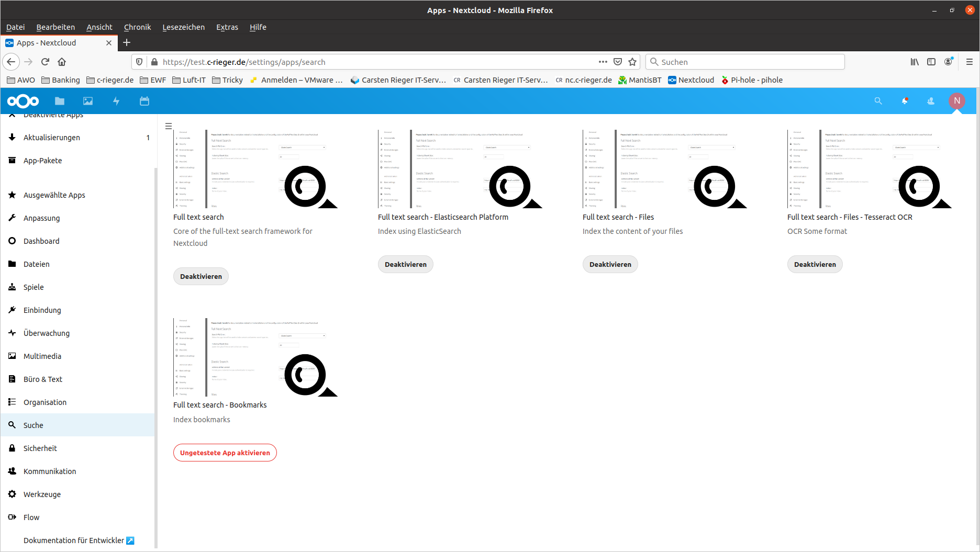Viewport: 980px width, 552px height.
Task: Open the page actions three-dots menu
Action: (603, 62)
